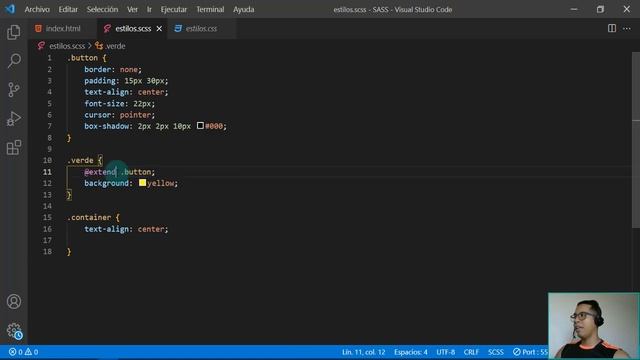Open the Accounts menu icon
Screen dimensions: 640x360
tap(13, 301)
